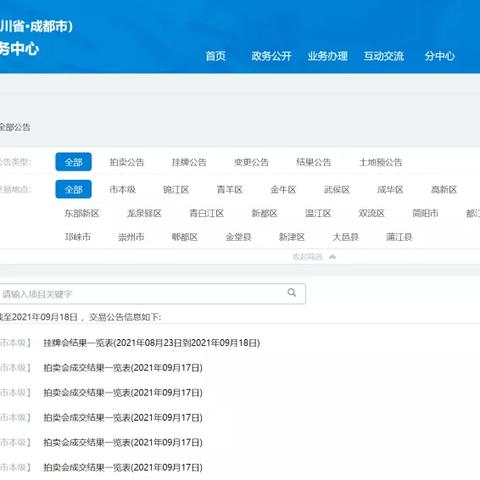Viewport: 480px width, 480px height.
Task: Choose 市本级 location filter
Action: click(x=123, y=190)
